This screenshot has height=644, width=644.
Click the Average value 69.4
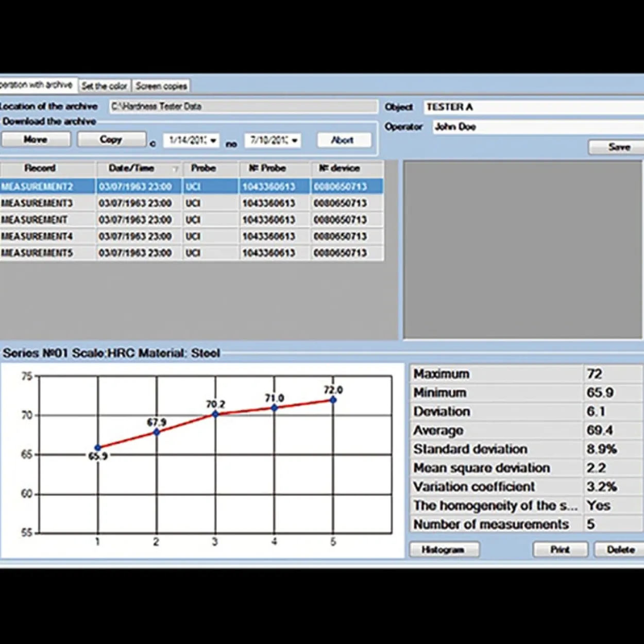600,430
